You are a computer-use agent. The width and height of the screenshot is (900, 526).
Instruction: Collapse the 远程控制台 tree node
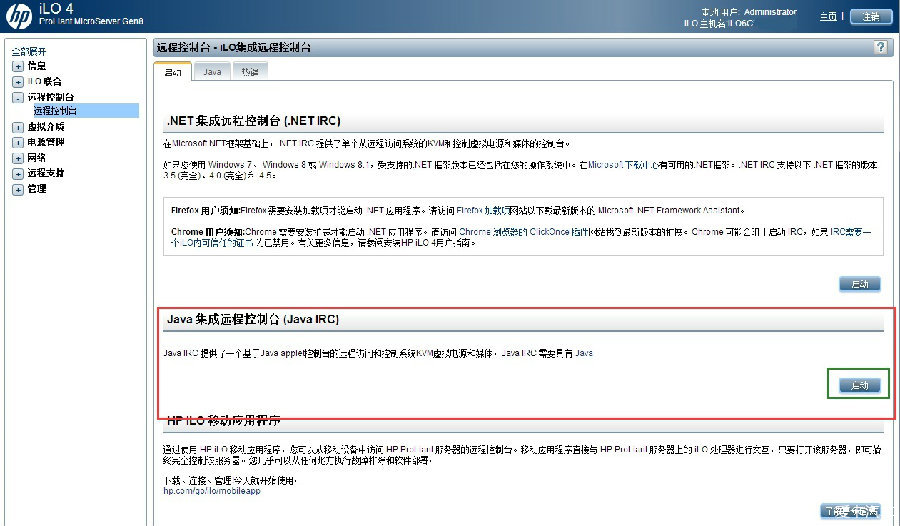(x=18, y=98)
